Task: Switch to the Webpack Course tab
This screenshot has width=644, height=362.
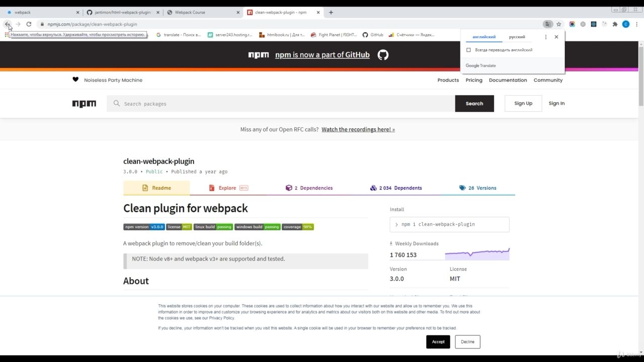Action: 203,12
